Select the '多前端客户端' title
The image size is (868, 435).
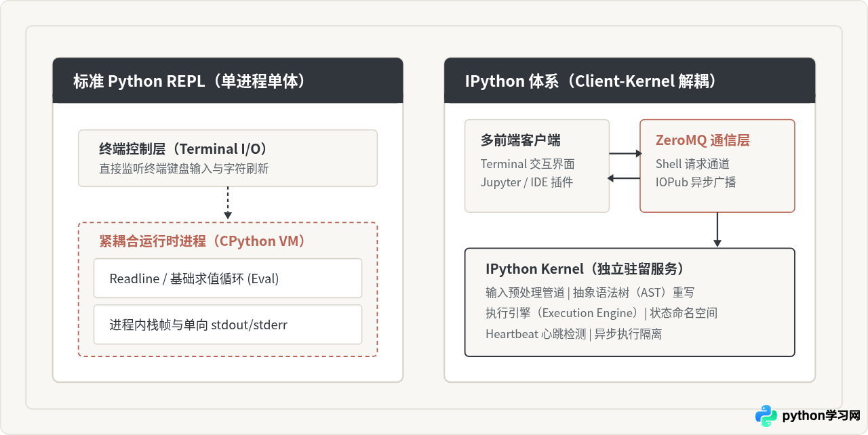tap(521, 140)
